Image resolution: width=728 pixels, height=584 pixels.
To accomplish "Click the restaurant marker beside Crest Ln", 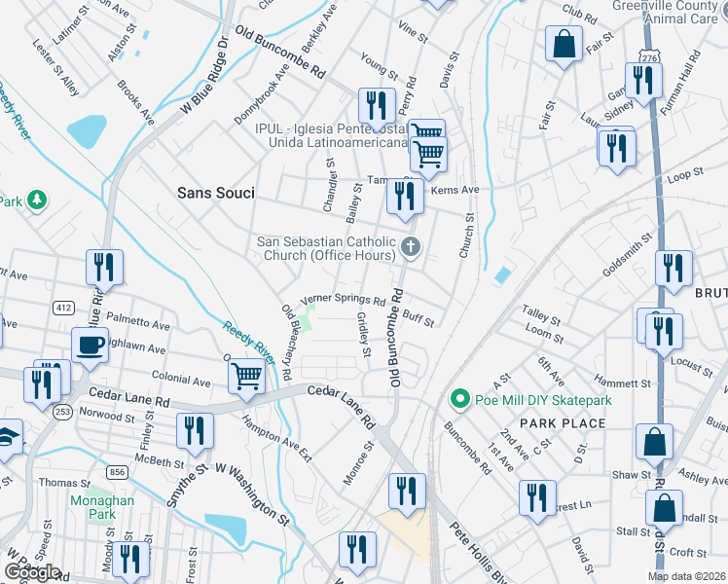I will click(537, 500).
